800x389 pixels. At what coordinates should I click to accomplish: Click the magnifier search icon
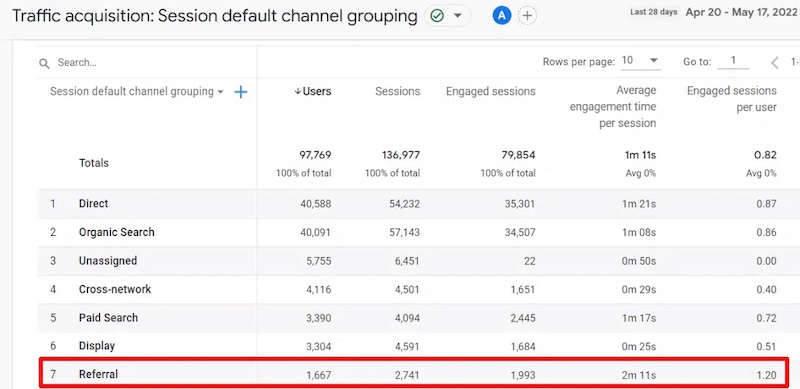tap(44, 63)
